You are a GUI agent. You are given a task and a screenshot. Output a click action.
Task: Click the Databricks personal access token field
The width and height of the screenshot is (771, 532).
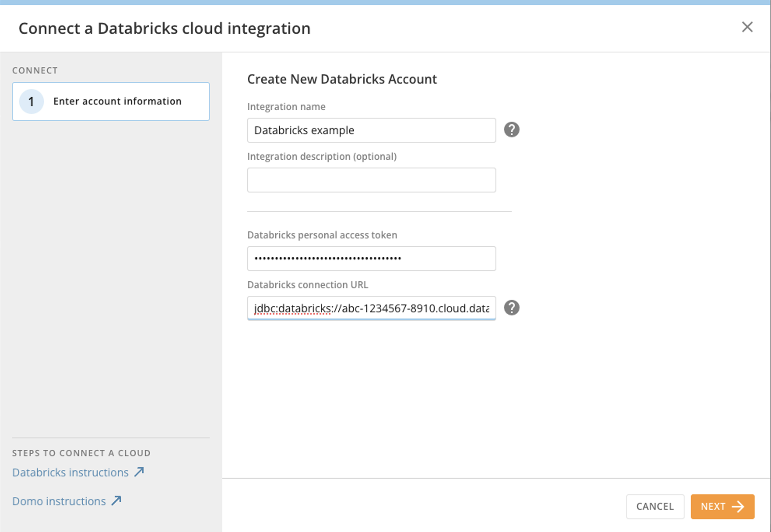(371, 258)
